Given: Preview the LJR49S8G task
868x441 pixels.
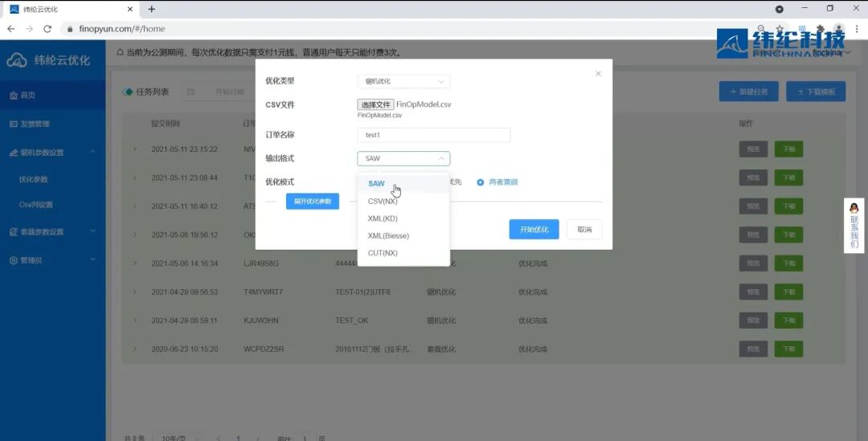Looking at the screenshot, I should tap(753, 263).
